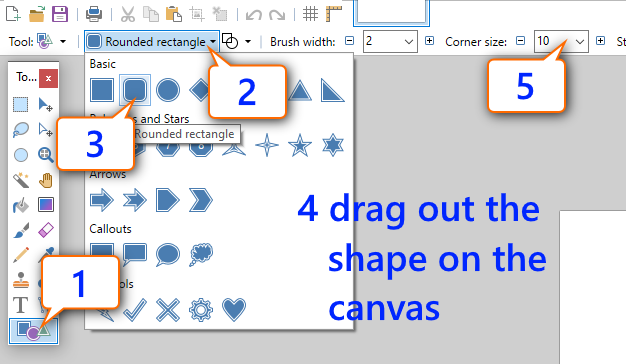
Task: Choose the Right triangle shape
Action: (x=333, y=90)
